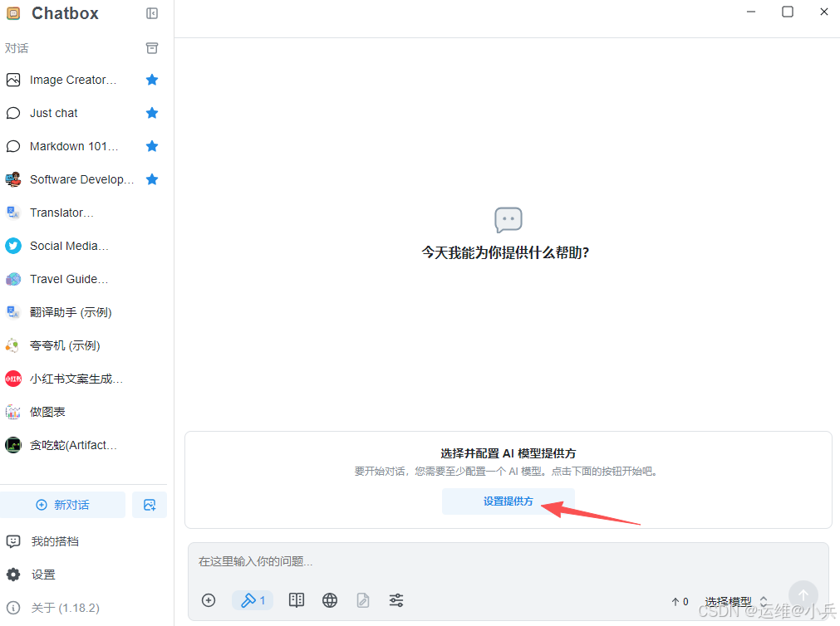
Task: Open conversation settings via the sliders icon
Action: coord(396,600)
